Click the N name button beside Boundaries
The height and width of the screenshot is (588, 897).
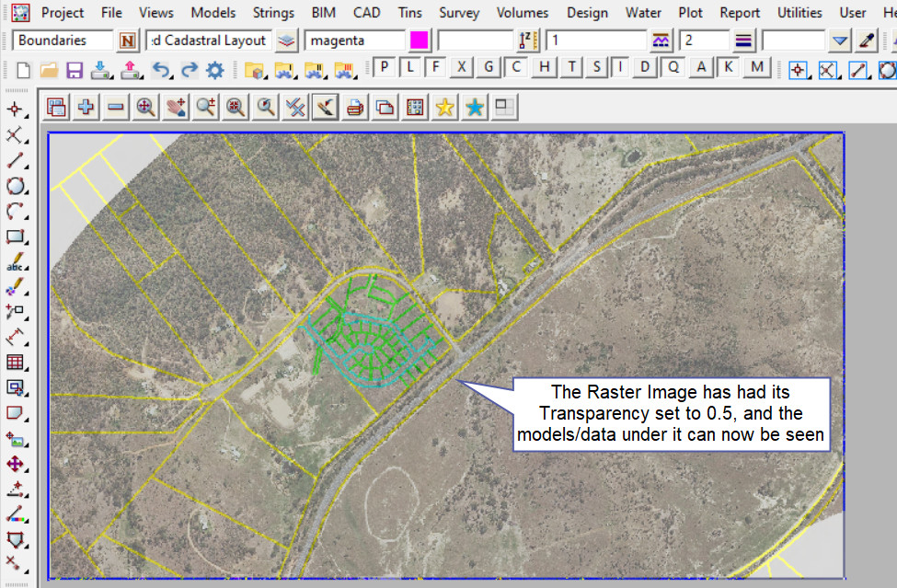point(127,40)
